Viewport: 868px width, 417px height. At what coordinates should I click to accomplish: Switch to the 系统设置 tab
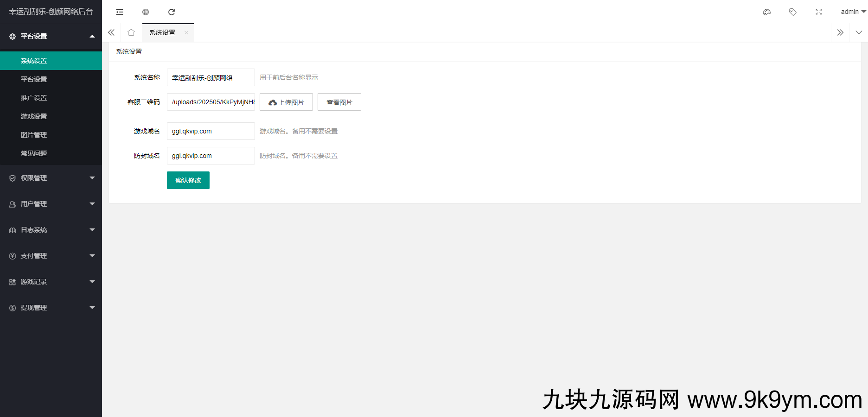162,32
